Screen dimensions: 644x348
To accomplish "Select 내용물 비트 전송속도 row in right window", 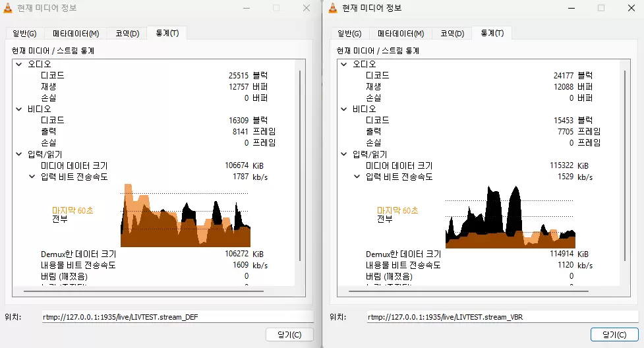I will click(x=479, y=265).
